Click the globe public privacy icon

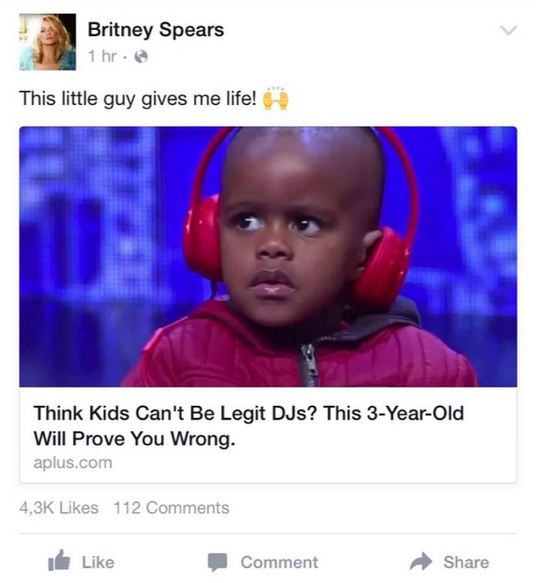coord(141,57)
